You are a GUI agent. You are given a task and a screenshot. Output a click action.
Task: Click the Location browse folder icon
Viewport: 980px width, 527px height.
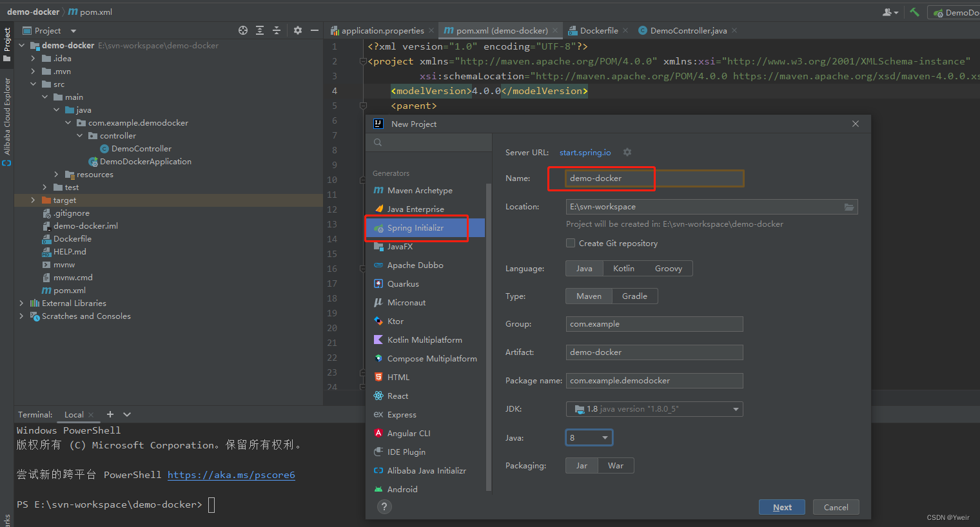849,207
